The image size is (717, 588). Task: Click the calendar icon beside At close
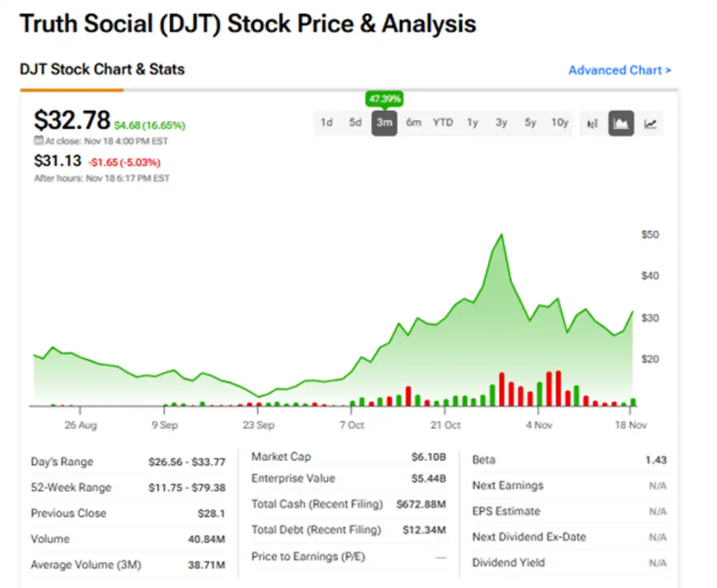39,140
